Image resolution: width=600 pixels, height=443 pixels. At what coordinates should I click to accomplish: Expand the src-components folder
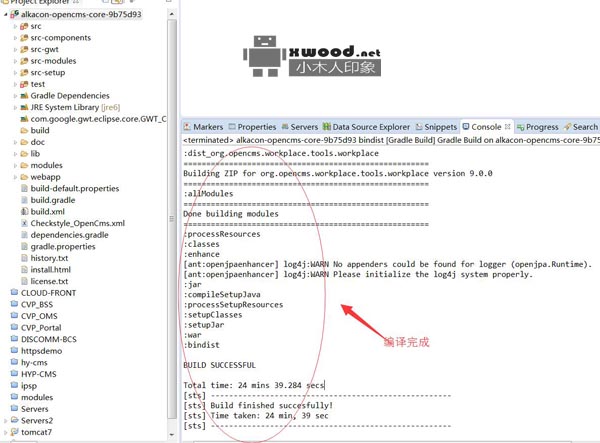pos(15,38)
